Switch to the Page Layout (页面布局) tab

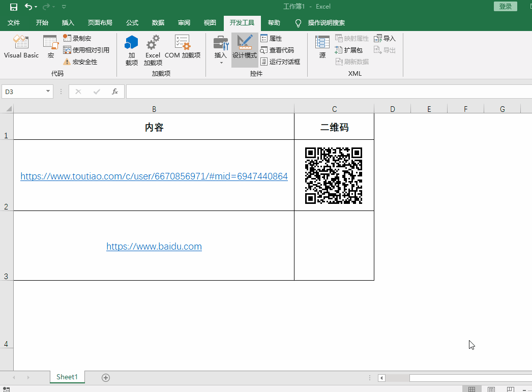tap(100, 23)
